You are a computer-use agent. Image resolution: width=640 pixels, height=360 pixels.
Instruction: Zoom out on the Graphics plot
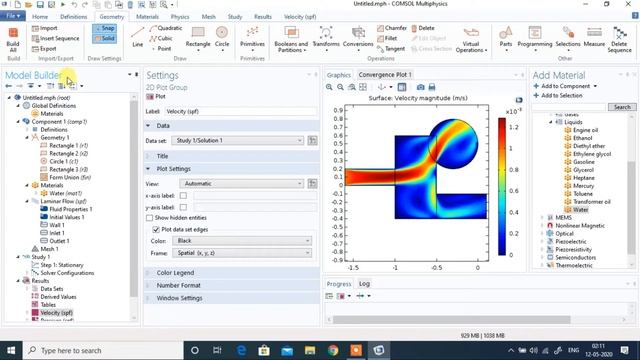click(340, 87)
